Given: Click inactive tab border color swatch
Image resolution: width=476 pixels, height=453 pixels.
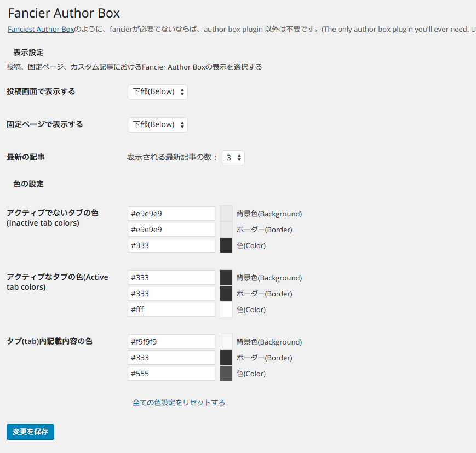Looking at the screenshot, I should click(x=226, y=230).
